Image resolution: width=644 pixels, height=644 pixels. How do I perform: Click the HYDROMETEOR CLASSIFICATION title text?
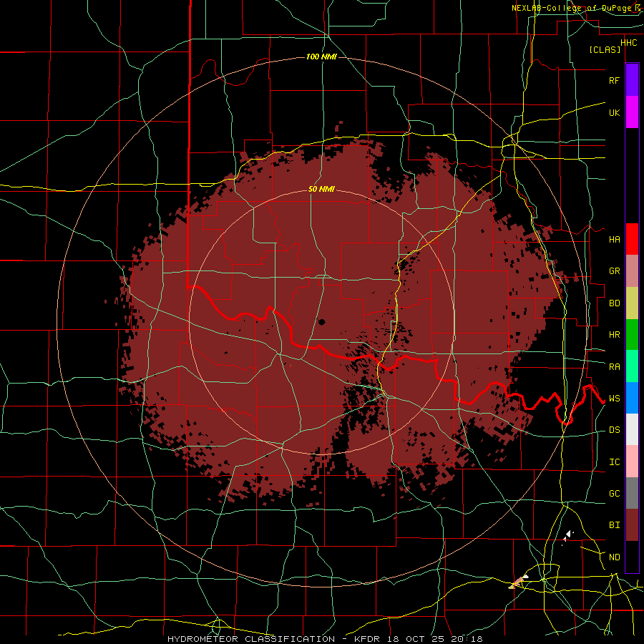tap(251, 639)
